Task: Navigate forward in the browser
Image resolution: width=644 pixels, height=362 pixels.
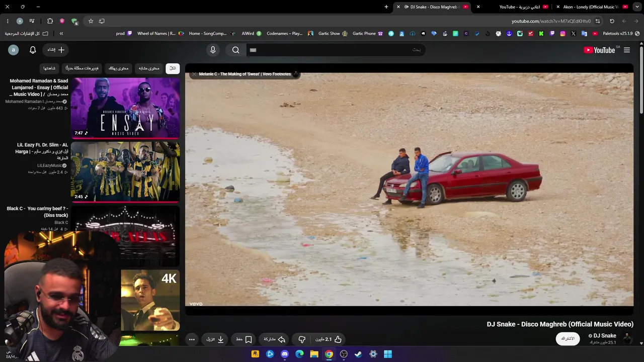Action: pyautogui.click(x=624, y=21)
